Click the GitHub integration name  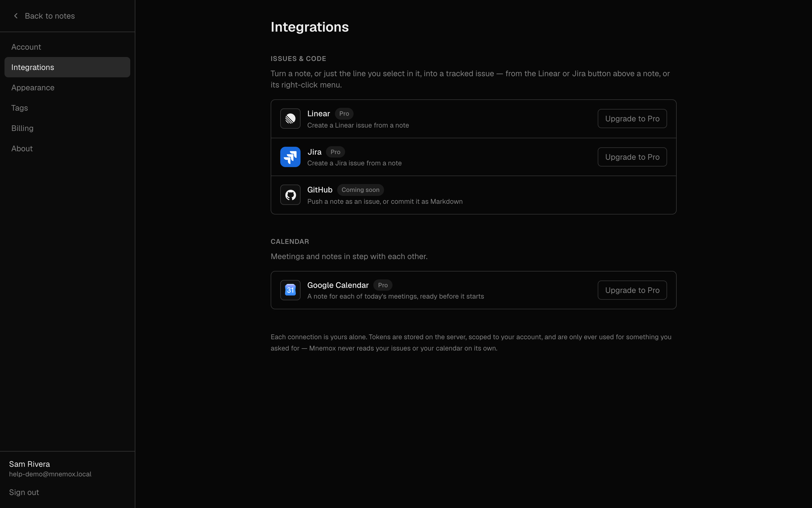[320, 190]
